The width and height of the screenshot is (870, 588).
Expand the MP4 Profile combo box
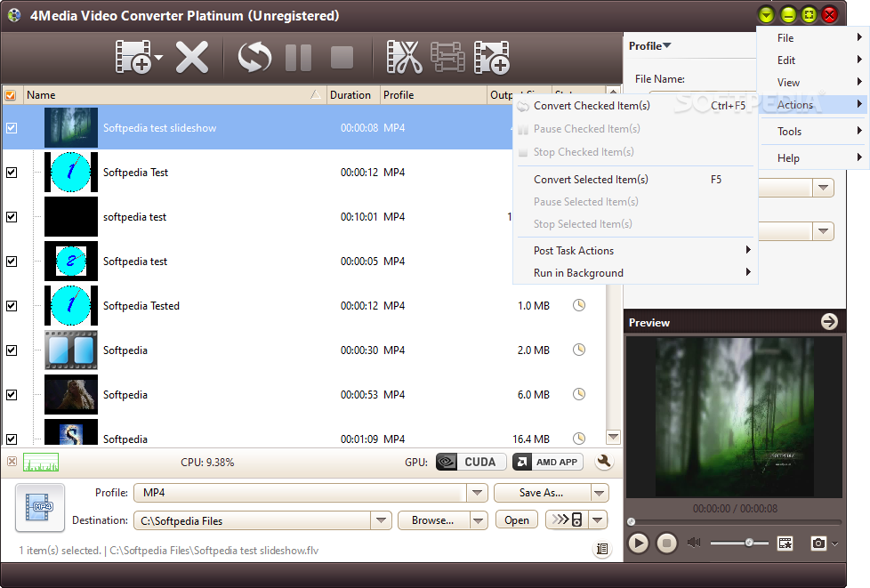pos(477,493)
